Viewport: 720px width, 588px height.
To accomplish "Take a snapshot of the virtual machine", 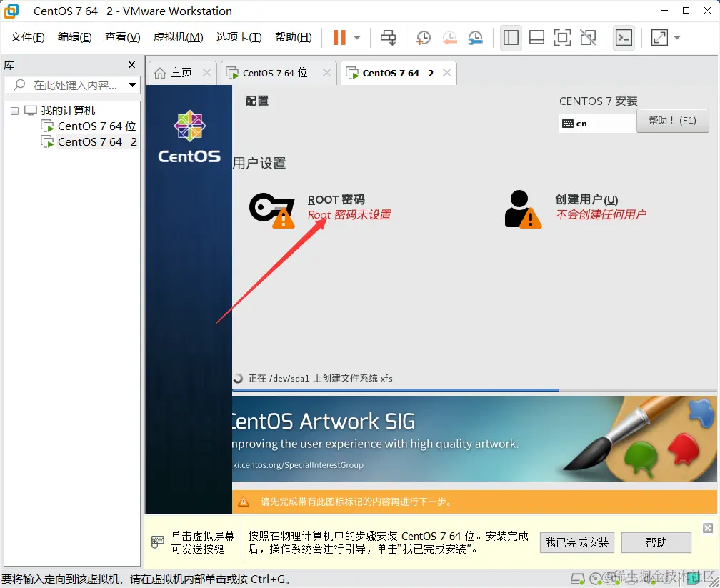I will pyautogui.click(x=424, y=37).
